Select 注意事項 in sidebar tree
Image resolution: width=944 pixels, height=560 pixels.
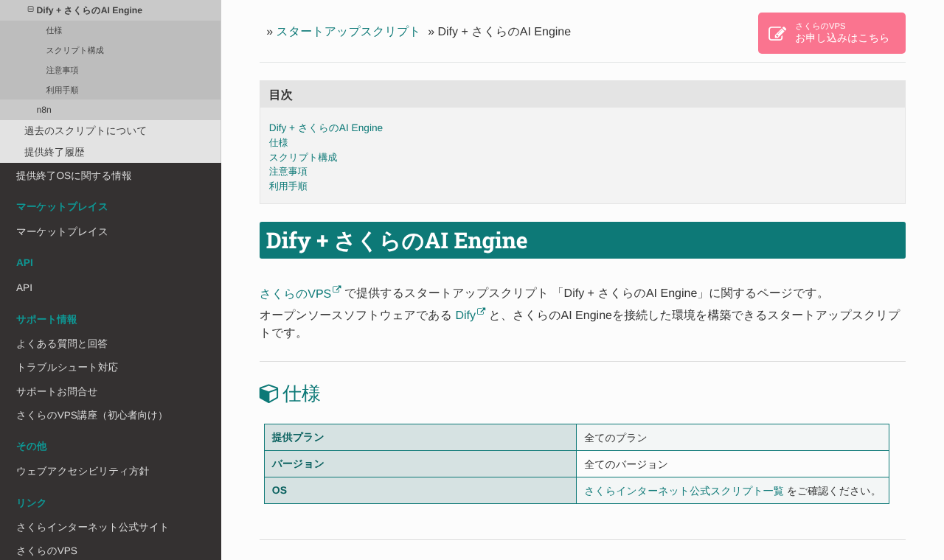click(111, 70)
